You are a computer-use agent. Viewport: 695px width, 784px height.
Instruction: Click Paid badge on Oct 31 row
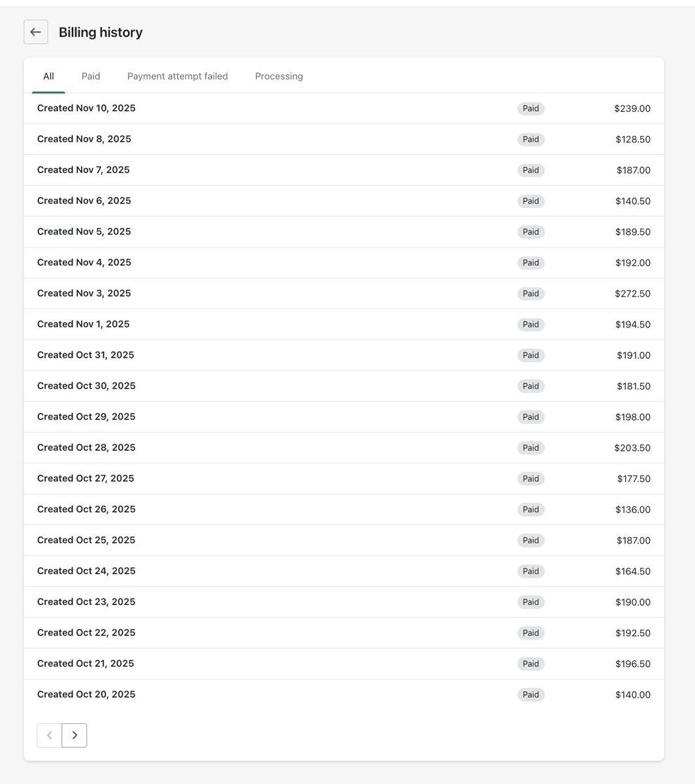[531, 355]
